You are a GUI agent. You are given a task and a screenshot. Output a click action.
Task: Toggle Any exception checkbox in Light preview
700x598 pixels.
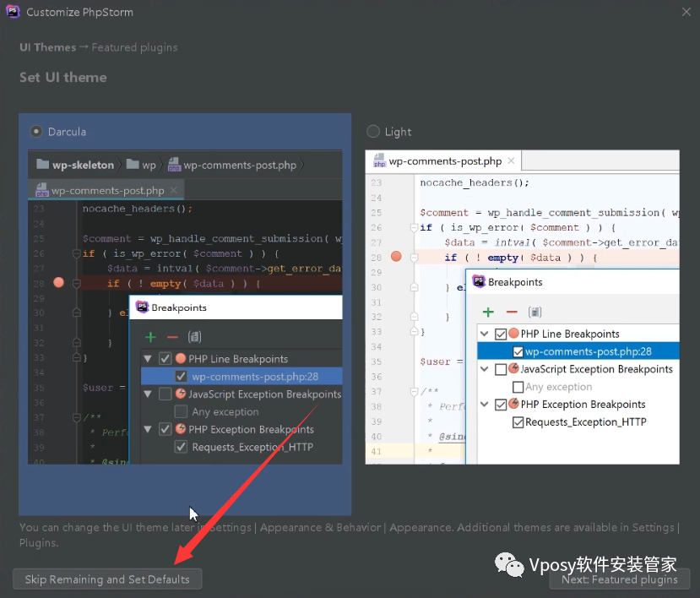tap(518, 387)
